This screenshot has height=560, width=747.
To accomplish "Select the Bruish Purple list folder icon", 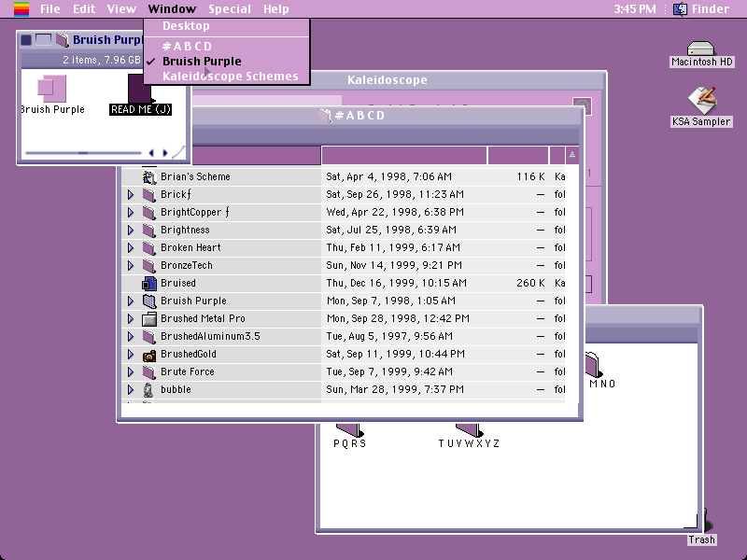I will coord(149,301).
